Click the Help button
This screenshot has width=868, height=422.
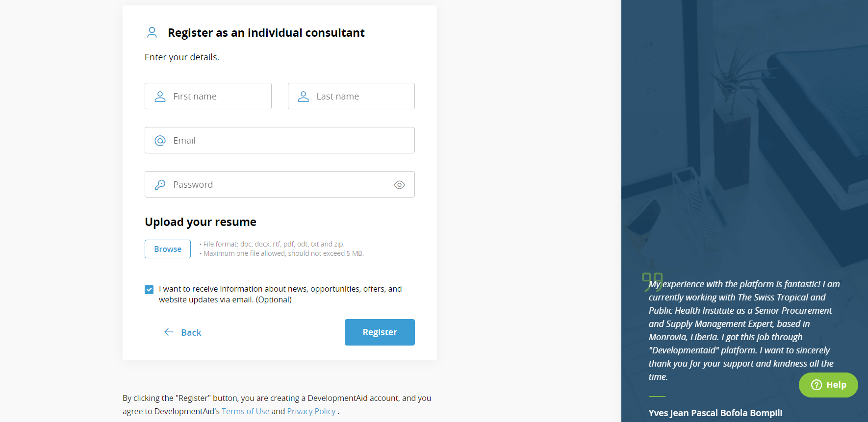pyautogui.click(x=828, y=385)
